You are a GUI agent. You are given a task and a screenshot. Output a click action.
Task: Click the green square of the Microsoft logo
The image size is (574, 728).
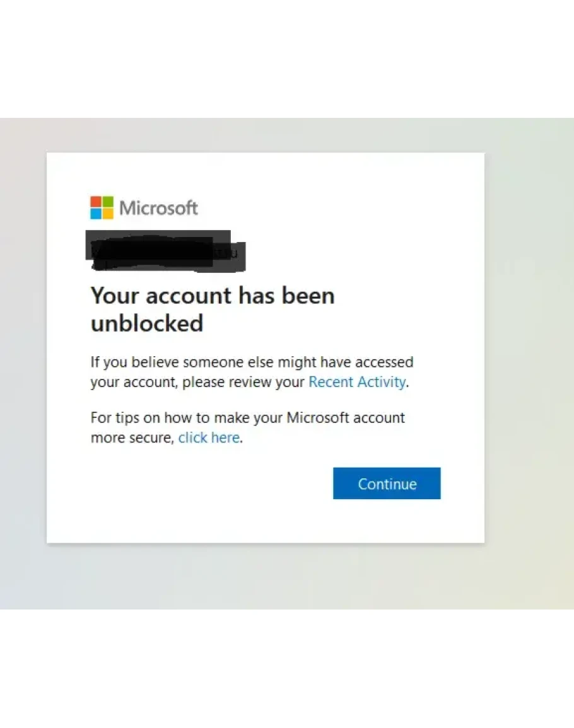pos(107,202)
